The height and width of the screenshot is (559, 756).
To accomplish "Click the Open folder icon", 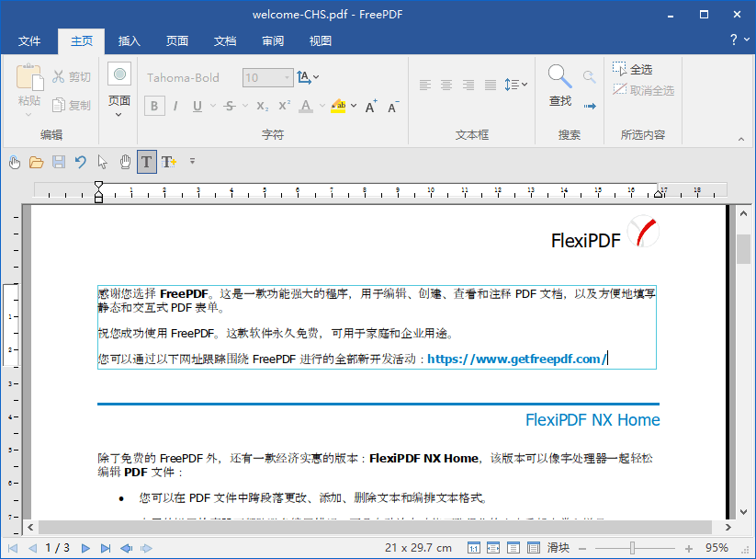I will coord(36,162).
